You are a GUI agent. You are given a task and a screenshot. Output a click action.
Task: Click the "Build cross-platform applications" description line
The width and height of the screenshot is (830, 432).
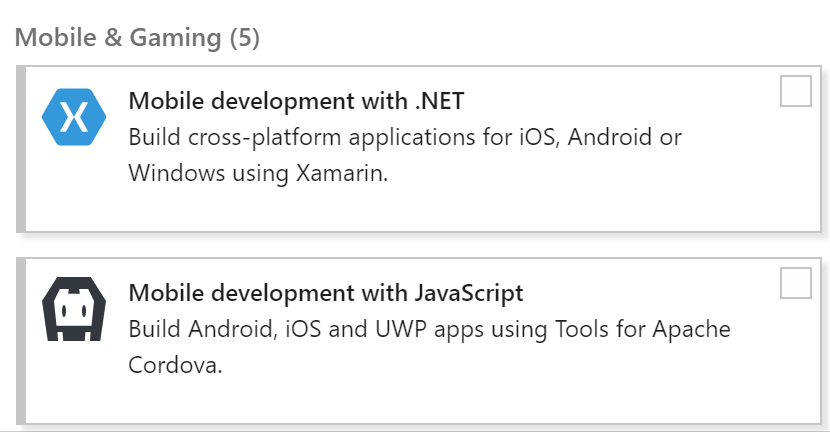[x=405, y=136]
